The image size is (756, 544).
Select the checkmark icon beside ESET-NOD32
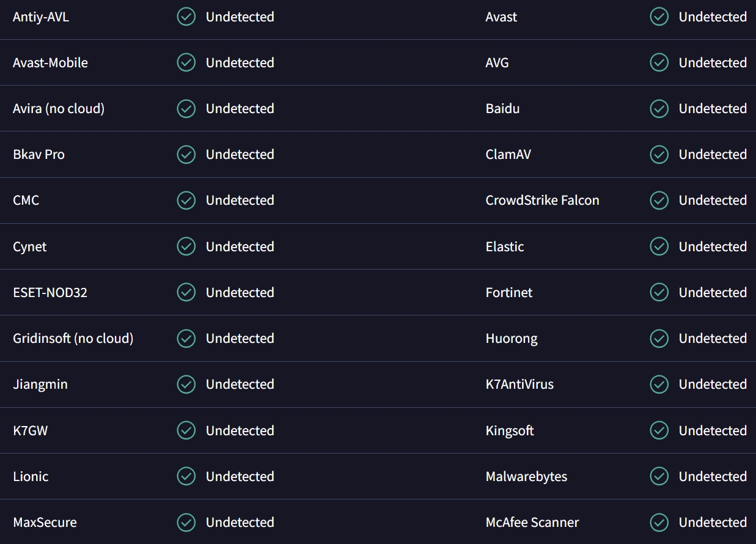[x=186, y=292]
